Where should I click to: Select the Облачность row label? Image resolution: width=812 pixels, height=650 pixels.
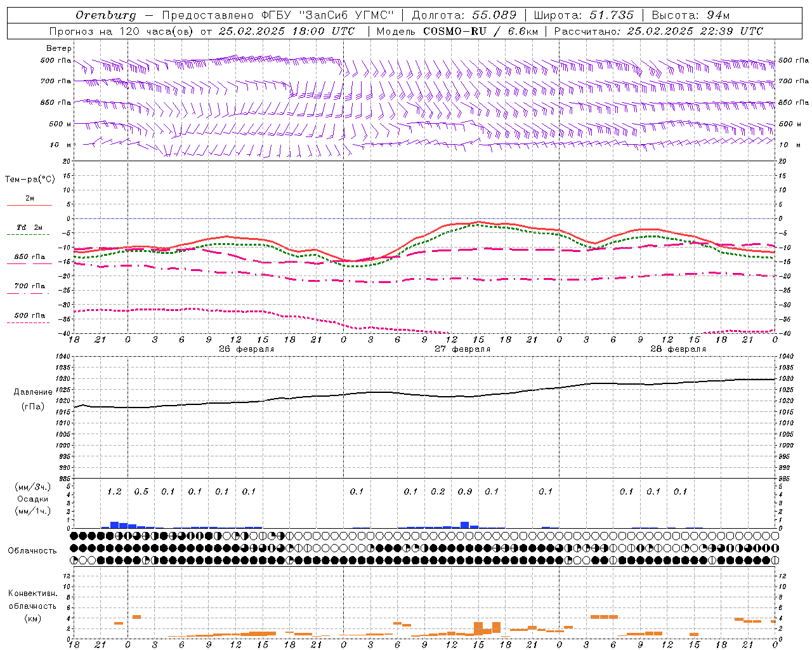pos(32,550)
